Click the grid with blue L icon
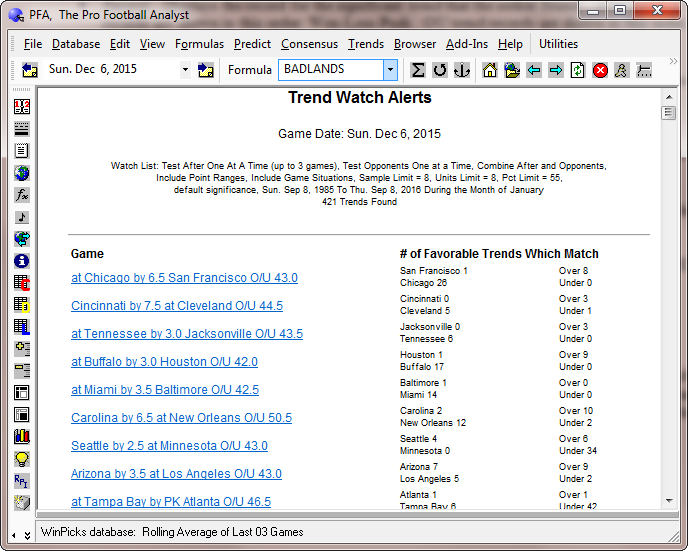This screenshot has height=551, width=688. pyautogui.click(x=22, y=326)
